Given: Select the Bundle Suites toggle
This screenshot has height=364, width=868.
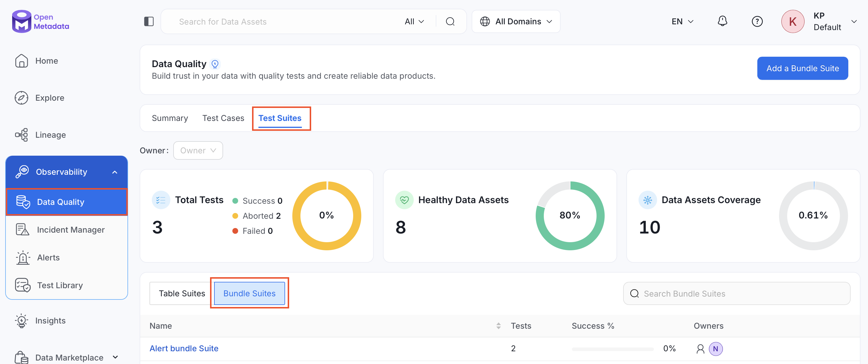Looking at the screenshot, I should pyautogui.click(x=249, y=293).
